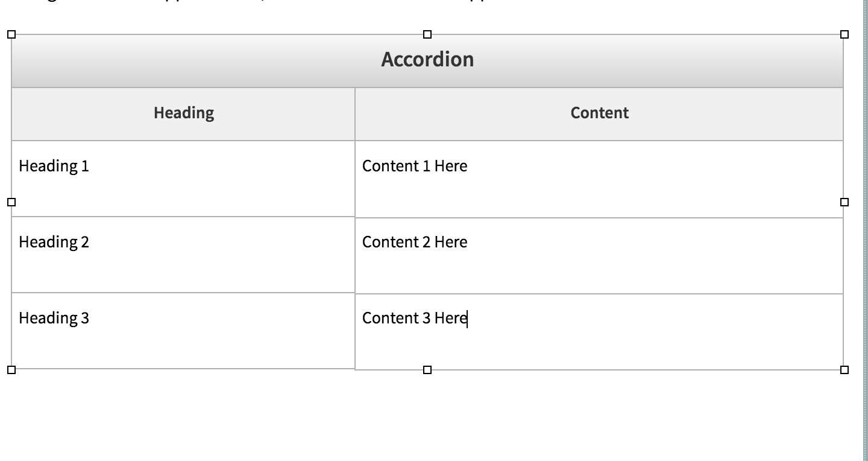Place cursor in the Heading 2 cell

coord(54,242)
